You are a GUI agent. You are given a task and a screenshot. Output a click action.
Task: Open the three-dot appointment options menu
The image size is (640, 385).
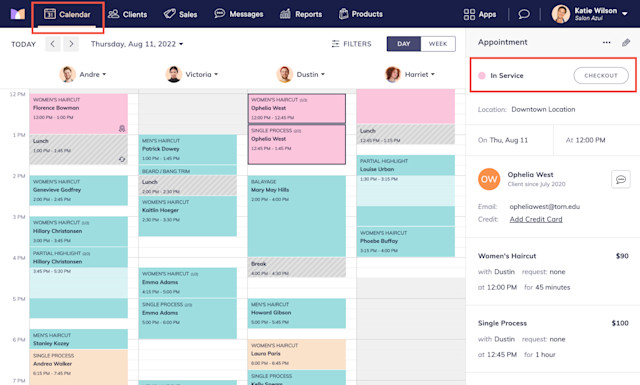(x=607, y=42)
